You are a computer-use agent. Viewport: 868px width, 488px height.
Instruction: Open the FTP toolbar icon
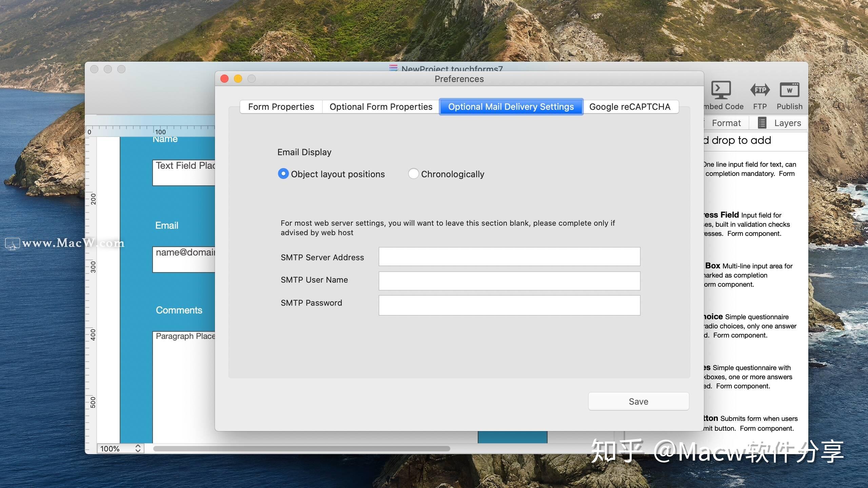point(760,90)
